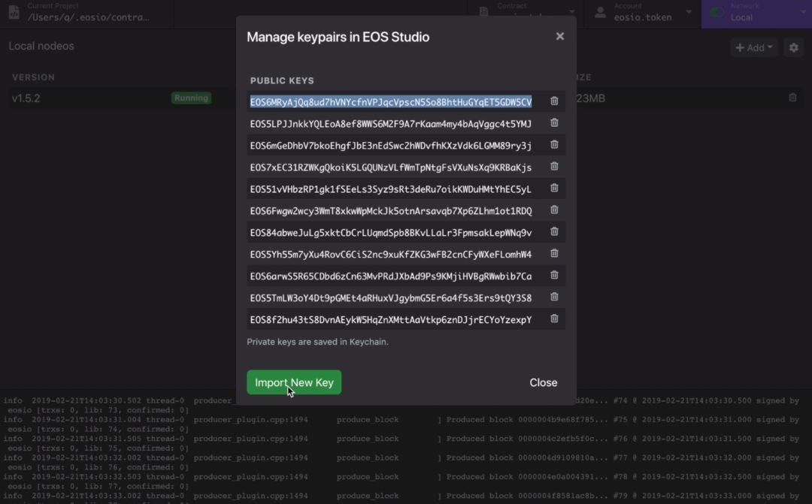Delete the v1.5.2 nodeos version
This screenshot has height=504, width=812.
(792, 98)
